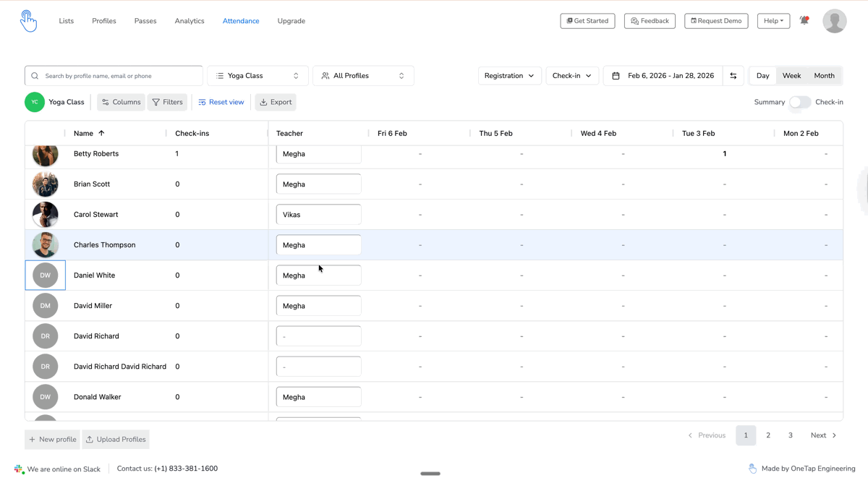Open Daniel White's DW avatar
The height and width of the screenshot is (483, 868).
click(x=45, y=275)
